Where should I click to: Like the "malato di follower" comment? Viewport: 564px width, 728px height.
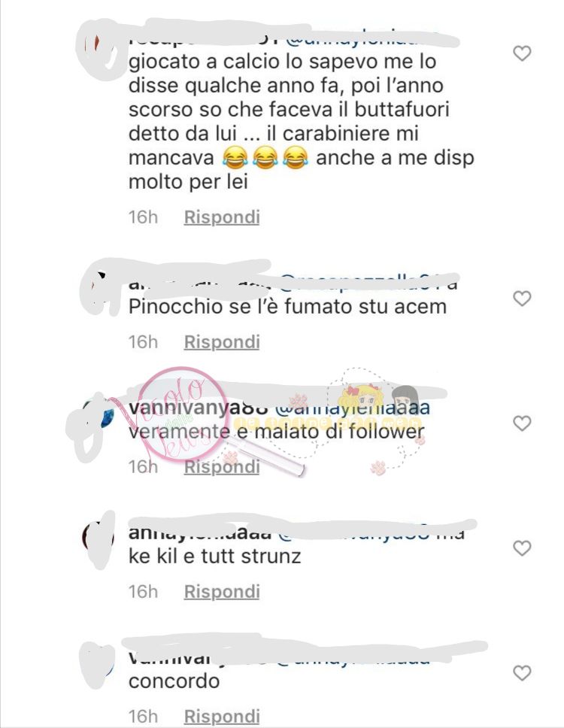tap(522, 423)
